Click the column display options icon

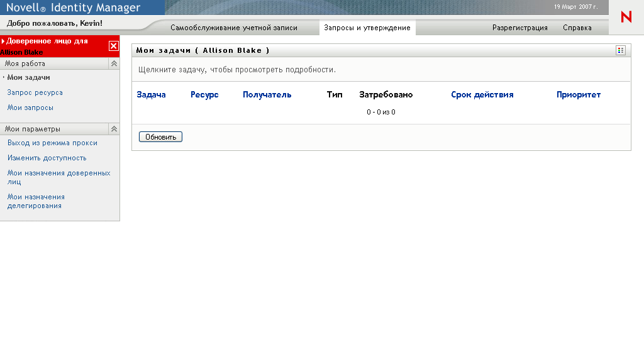tap(621, 50)
